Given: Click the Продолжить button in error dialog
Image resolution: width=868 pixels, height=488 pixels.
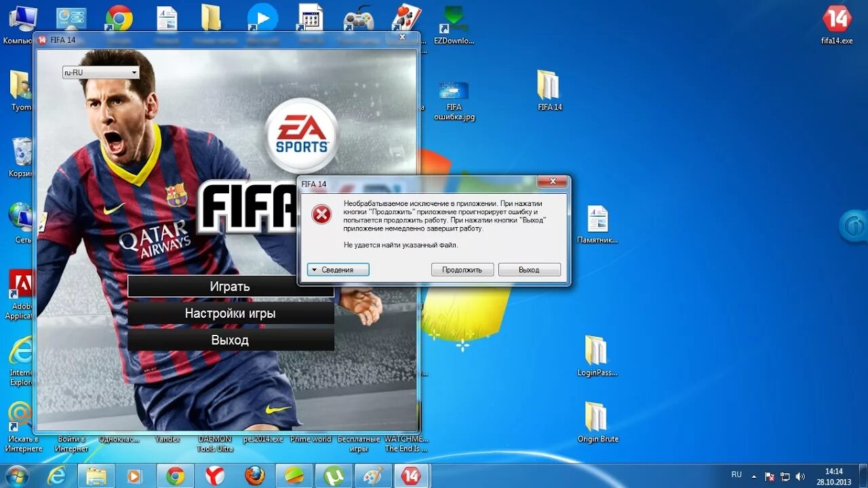Looking at the screenshot, I should click(462, 270).
